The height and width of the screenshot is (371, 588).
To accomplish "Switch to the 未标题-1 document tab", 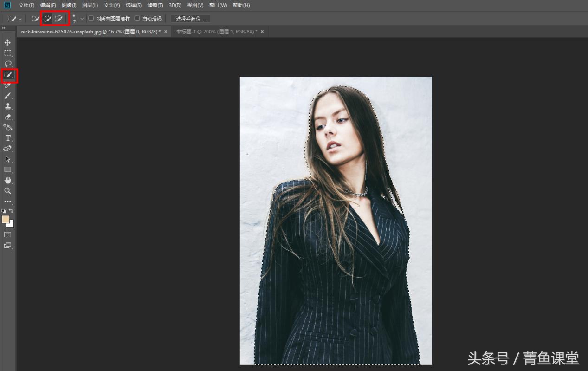I will tap(215, 32).
